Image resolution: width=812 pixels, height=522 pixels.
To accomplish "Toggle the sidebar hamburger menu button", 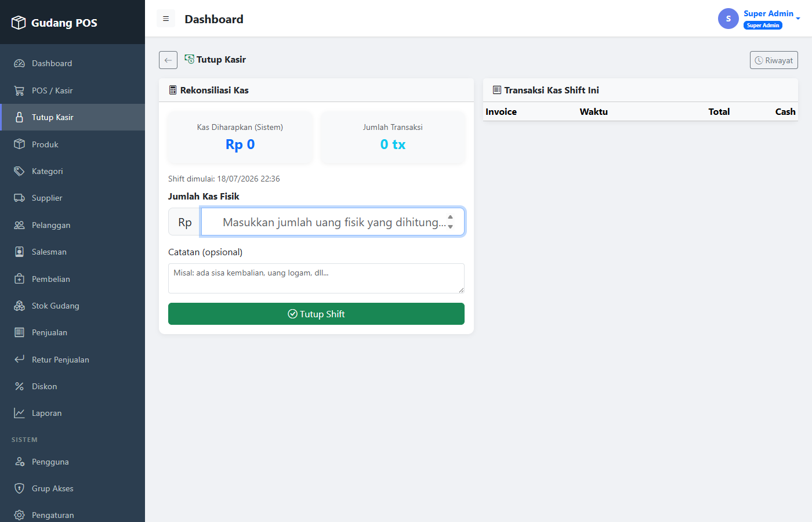I will [166, 19].
